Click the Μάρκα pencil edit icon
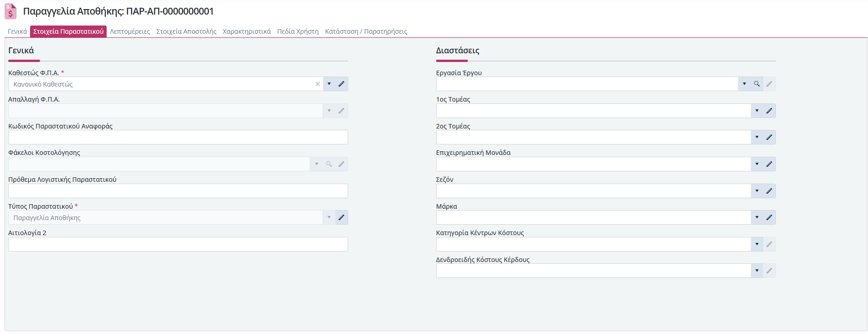 coord(769,217)
